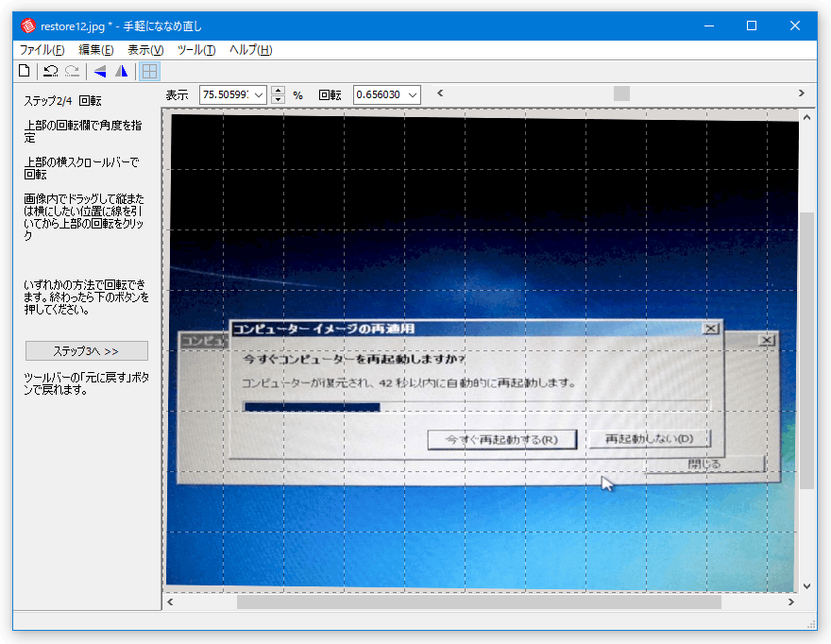Click the 再起動しない(D) button in photo
Screen dimensions: 831x644
point(650,438)
